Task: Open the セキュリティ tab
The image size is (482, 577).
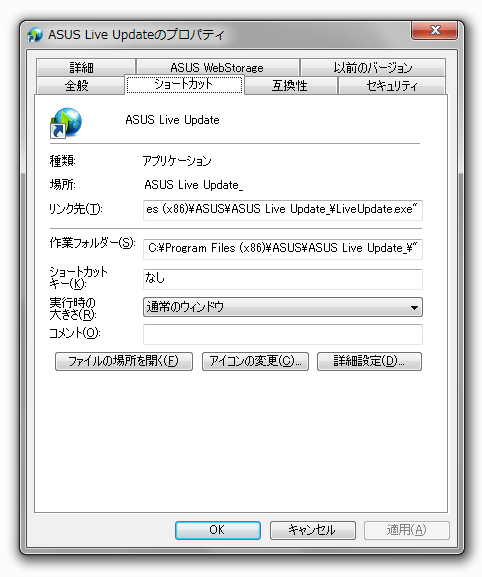Action: (x=392, y=85)
